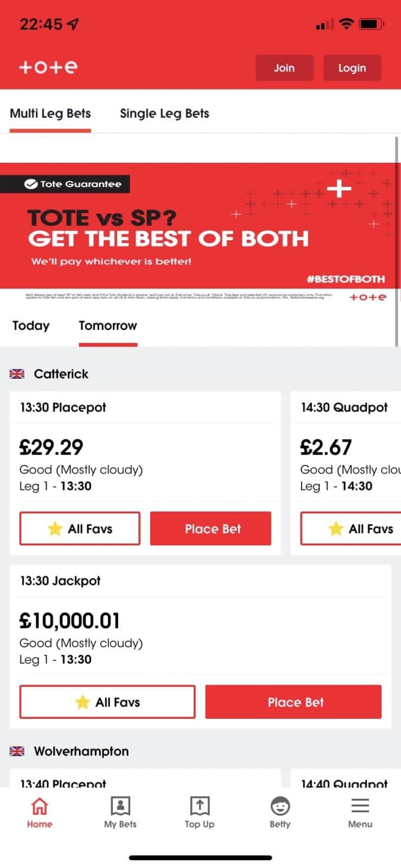Viewport: 401px width, 868px height.
Task: Open the hamburger Menu icon
Action: 360,806
